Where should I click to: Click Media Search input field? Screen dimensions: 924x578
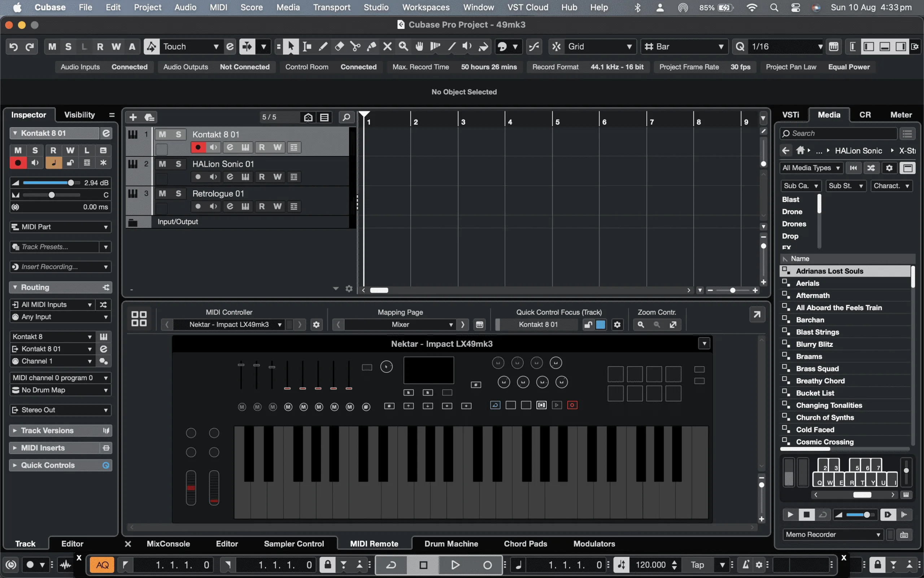tap(838, 133)
